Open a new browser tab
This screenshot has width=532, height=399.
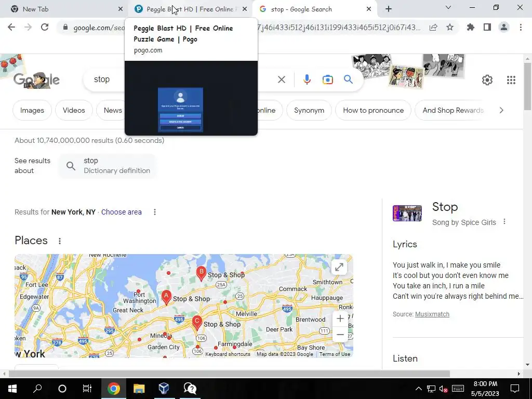click(389, 9)
